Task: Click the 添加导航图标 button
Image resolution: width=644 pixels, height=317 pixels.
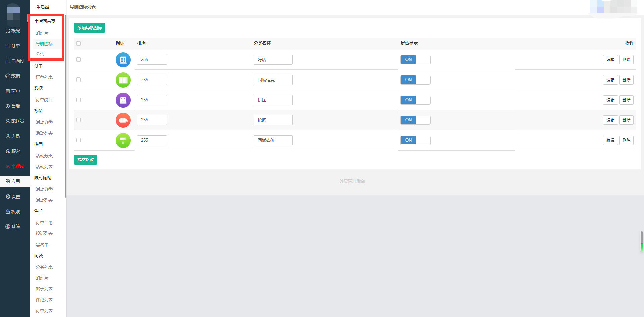Action: (x=90, y=28)
